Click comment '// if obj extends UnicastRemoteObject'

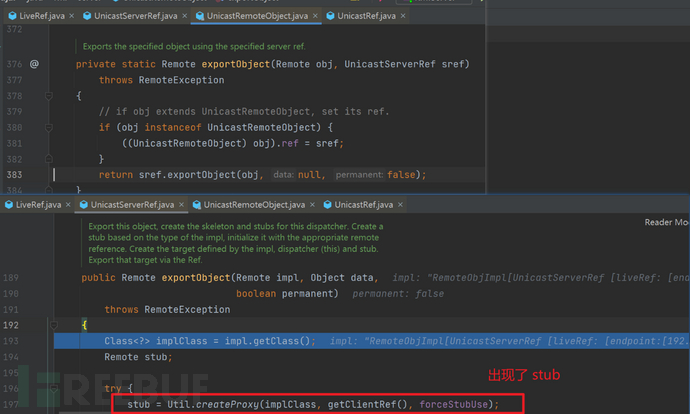coord(244,112)
